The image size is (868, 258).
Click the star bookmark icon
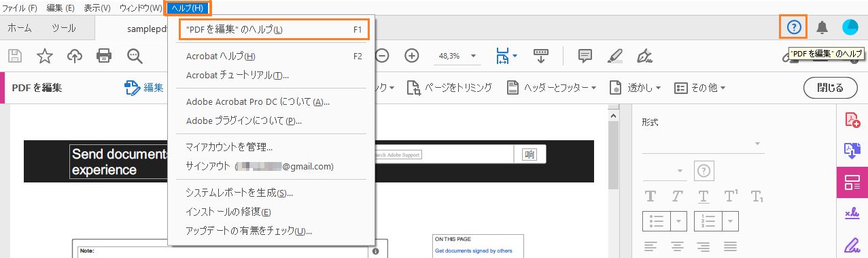[x=45, y=56]
